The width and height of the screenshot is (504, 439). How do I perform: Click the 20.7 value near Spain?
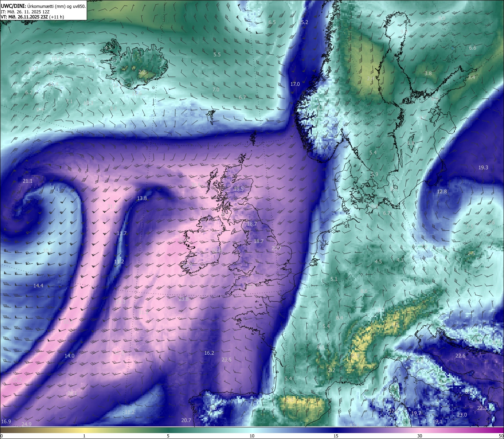coord(186,420)
